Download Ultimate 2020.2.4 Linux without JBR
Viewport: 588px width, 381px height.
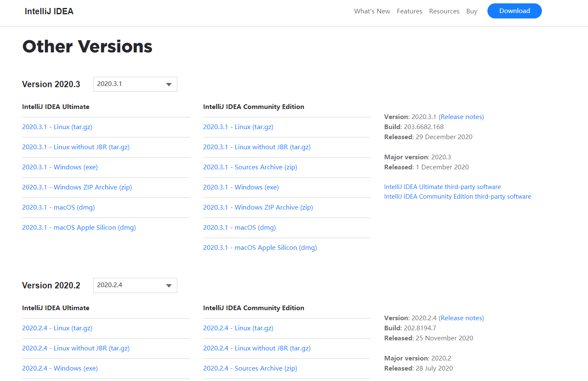76,348
